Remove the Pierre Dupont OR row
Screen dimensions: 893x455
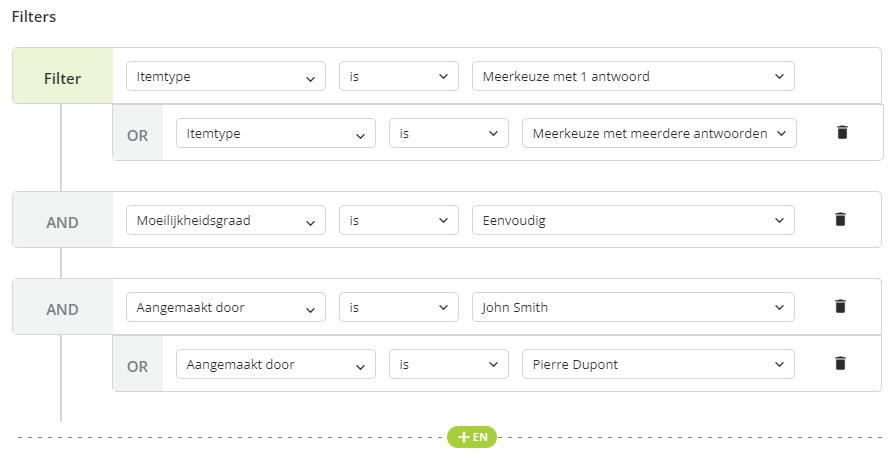point(840,363)
